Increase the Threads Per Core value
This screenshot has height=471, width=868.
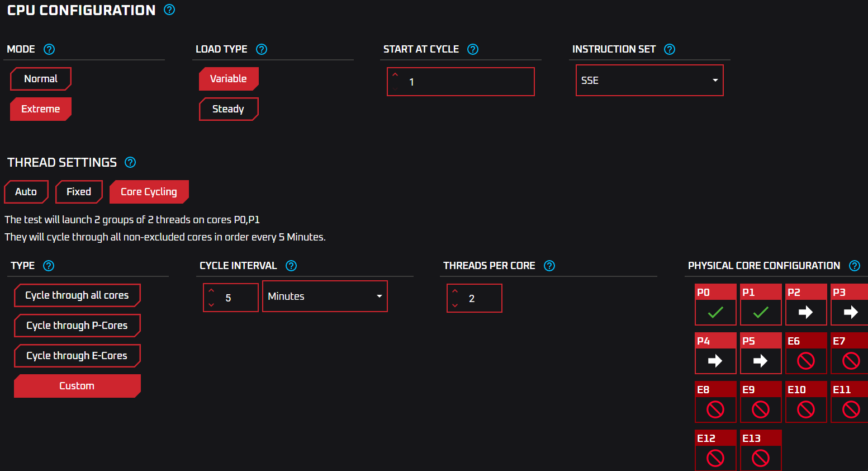click(455, 291)
